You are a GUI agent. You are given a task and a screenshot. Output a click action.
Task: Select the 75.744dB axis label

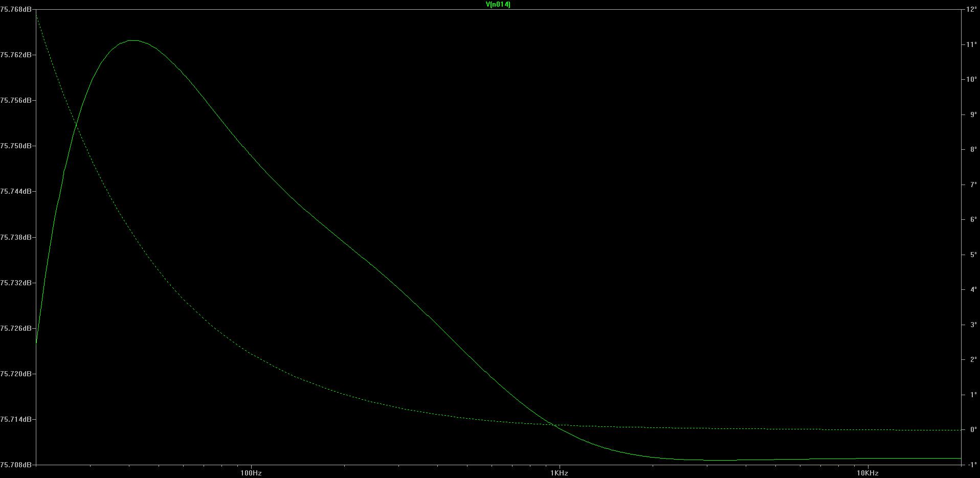(15, 191)
